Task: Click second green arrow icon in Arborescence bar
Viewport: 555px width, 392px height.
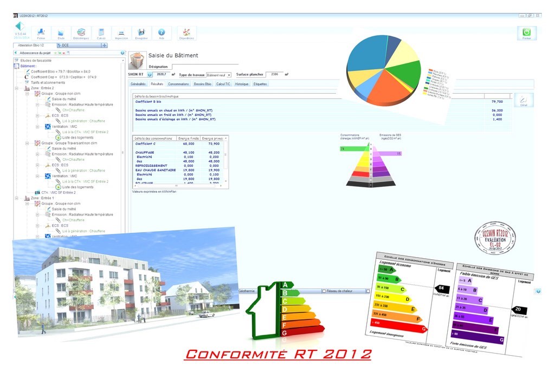Action: (x=60, y=53)
